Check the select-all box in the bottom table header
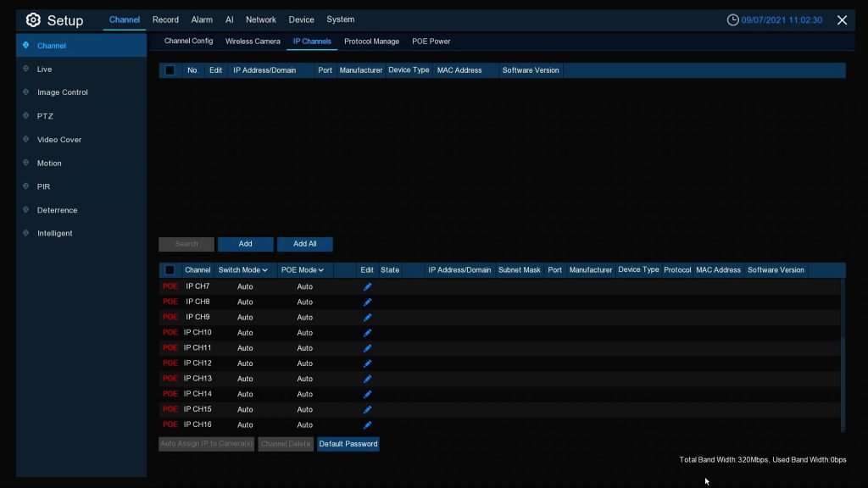This screenshot has width=868, height=488. (170, 269)
